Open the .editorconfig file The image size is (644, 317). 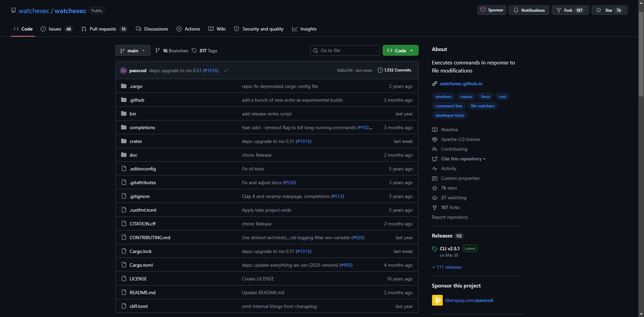point(143,169)
